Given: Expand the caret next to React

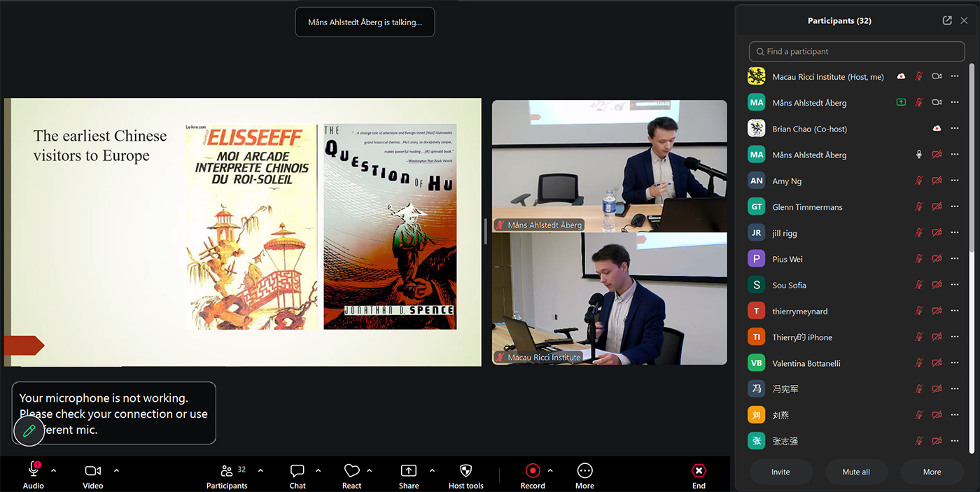Looking at the screenshot, I should click(x=370, y=470).
